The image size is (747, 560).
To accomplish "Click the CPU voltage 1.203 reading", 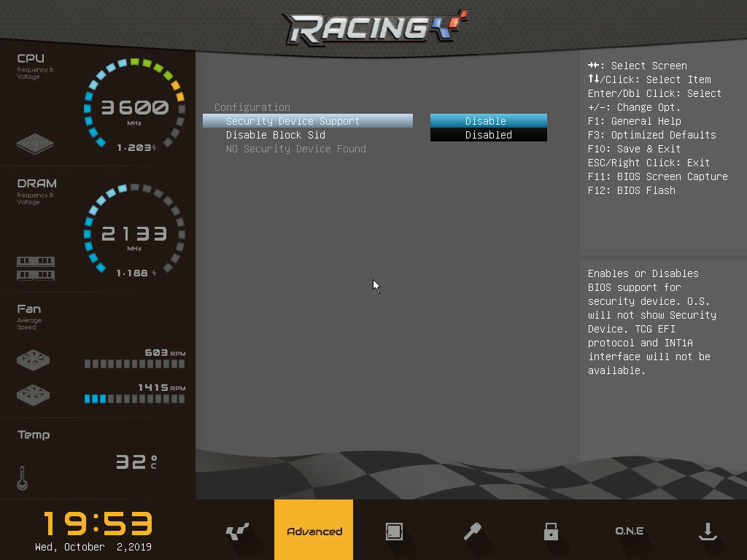I will click(x=136, y=148).
